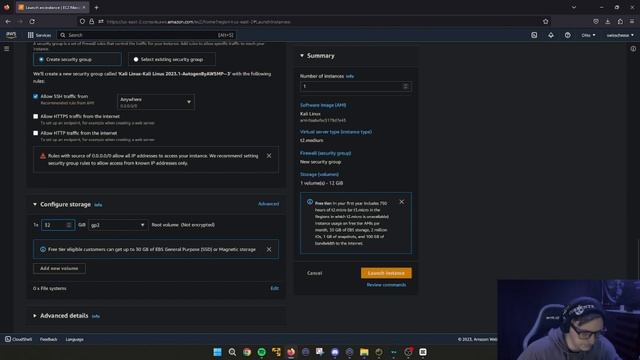Open the Review commands link
The image size is (640, 360).
(x=386, y=285)
